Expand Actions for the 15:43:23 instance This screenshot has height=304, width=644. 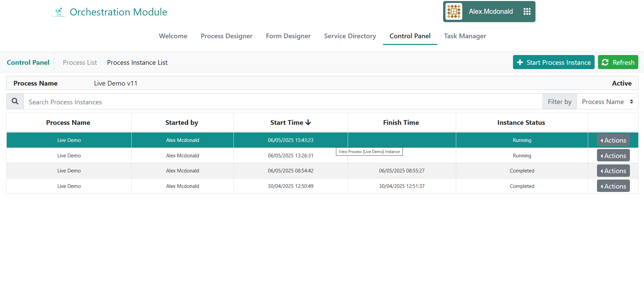point(613,140)
